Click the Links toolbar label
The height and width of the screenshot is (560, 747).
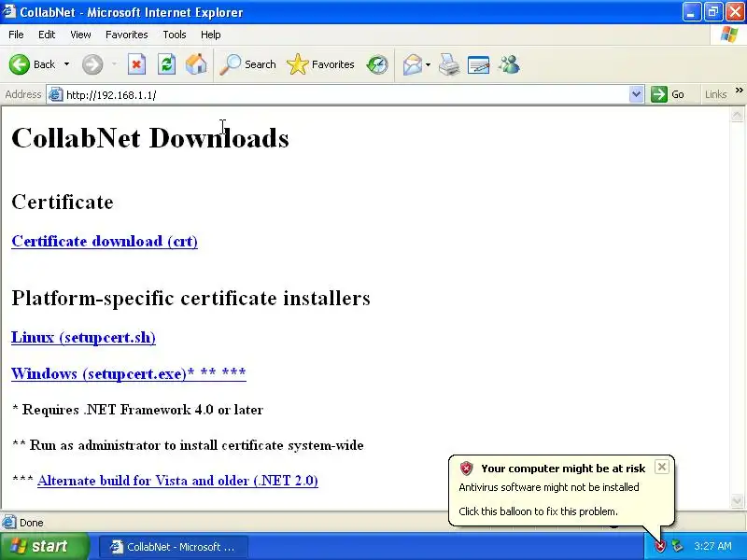[x=716, y=94]
